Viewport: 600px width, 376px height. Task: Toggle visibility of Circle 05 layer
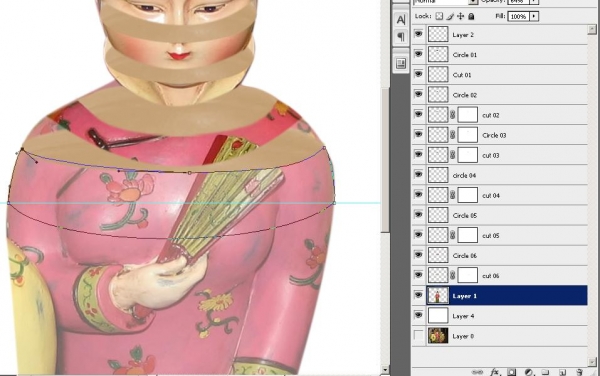coord(419,215)
